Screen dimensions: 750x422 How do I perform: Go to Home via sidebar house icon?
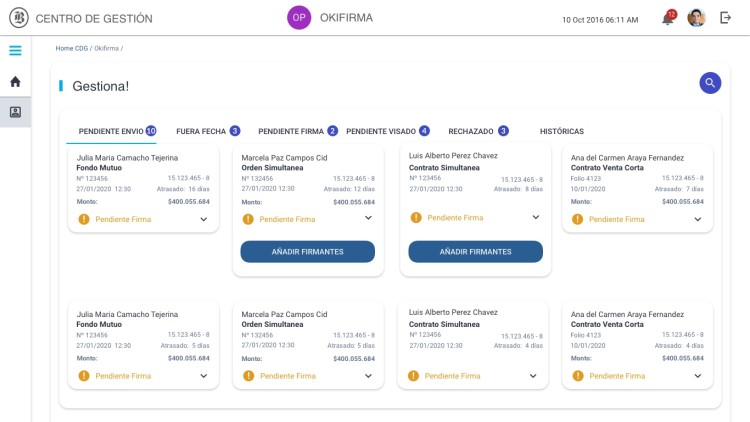(x=15, y=81)
